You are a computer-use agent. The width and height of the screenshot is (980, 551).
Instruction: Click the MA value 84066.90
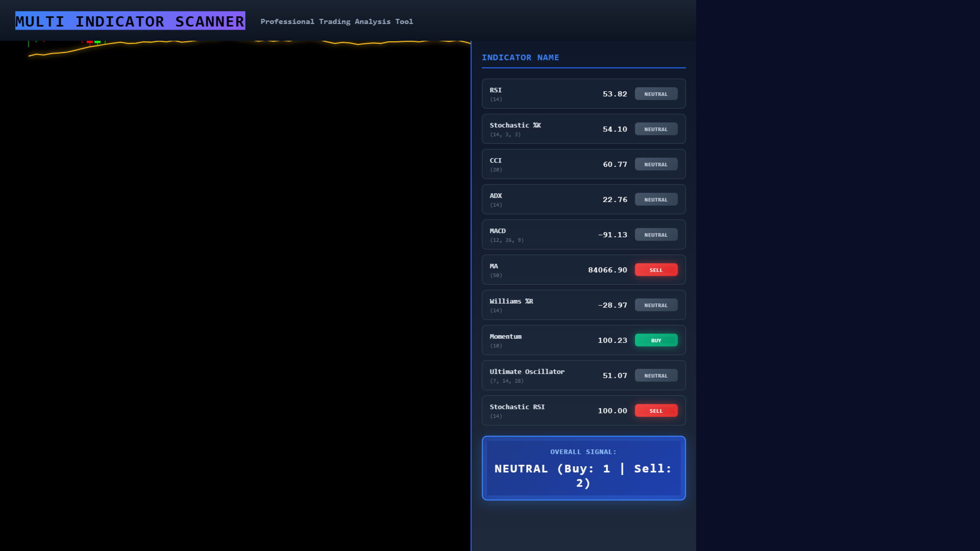click(607, 270)
